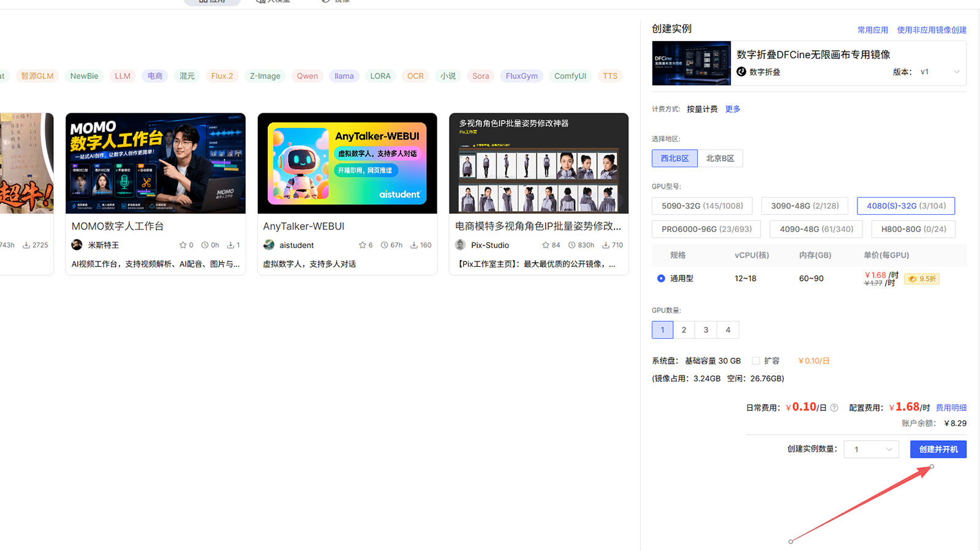Filter by the OCR tag
The width and height of the screenshot is (980, 551).
pos(415,76)
